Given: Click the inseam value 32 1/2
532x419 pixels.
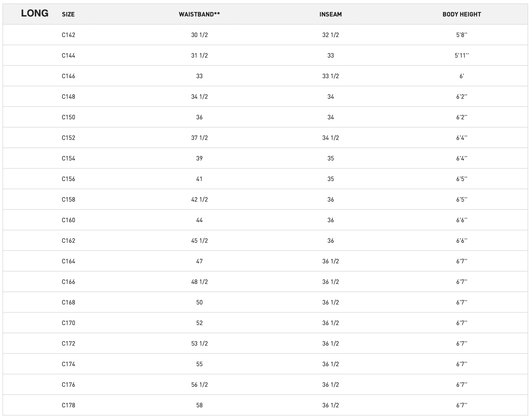Looking at the screenshot, I should [330, 35].
